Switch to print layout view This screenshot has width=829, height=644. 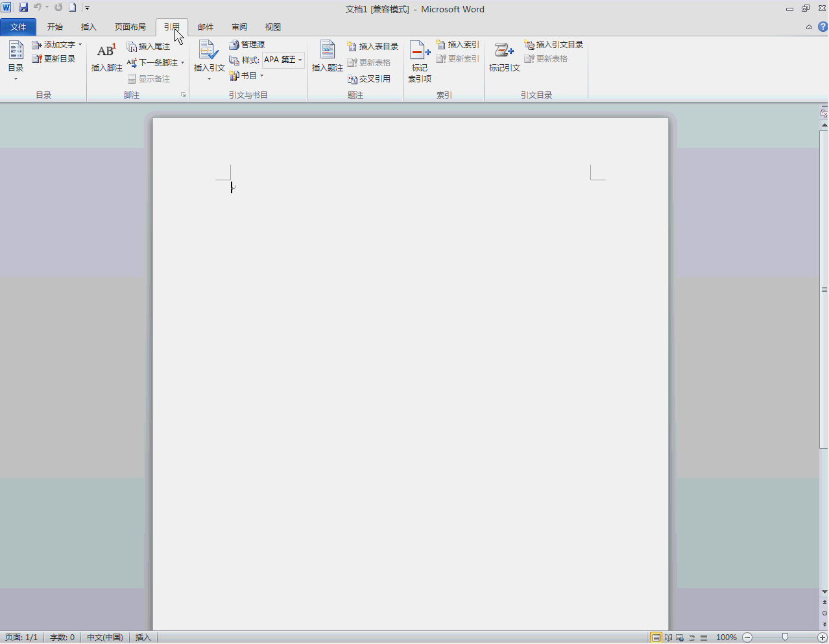656,638
